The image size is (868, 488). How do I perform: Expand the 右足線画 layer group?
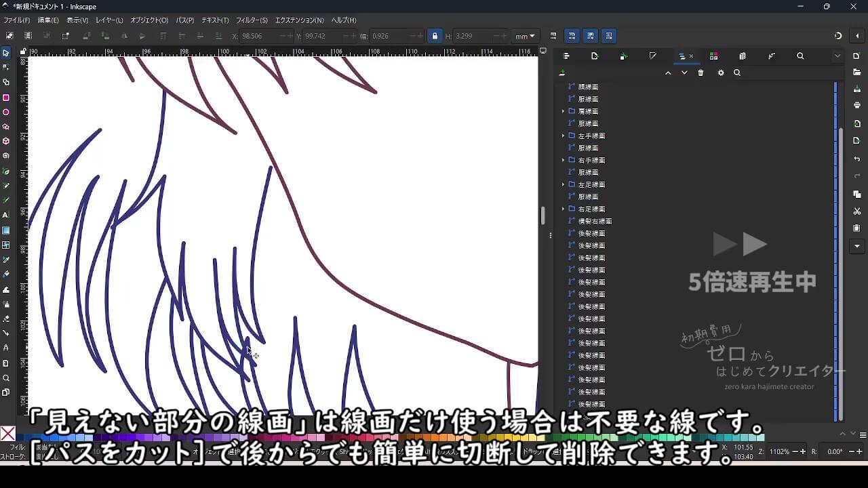tap(563, 209)
